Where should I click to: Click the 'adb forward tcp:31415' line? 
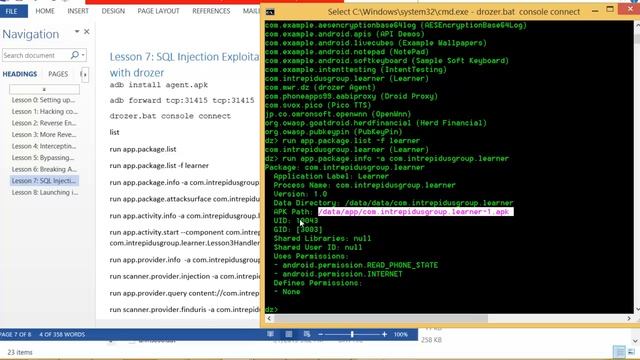coord(182,100)
